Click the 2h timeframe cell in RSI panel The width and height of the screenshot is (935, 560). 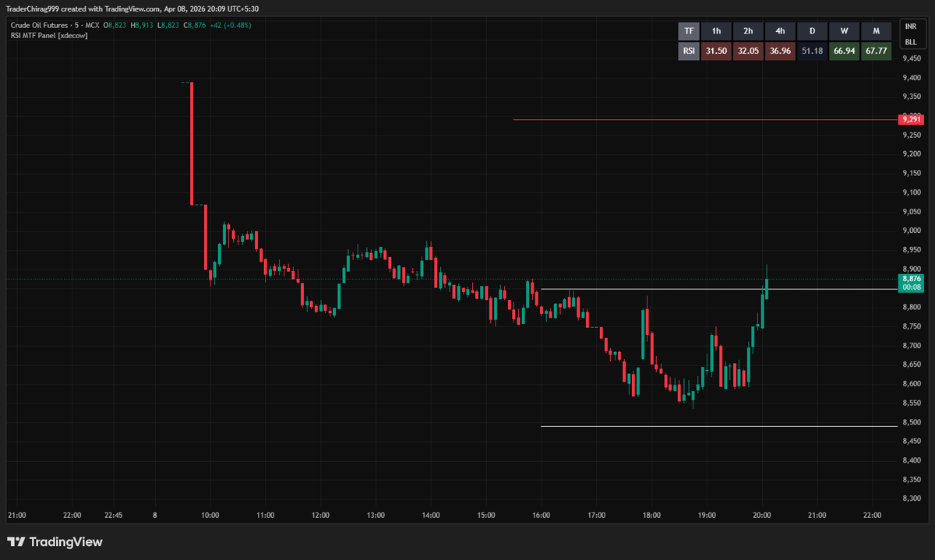tap(748, 31)
